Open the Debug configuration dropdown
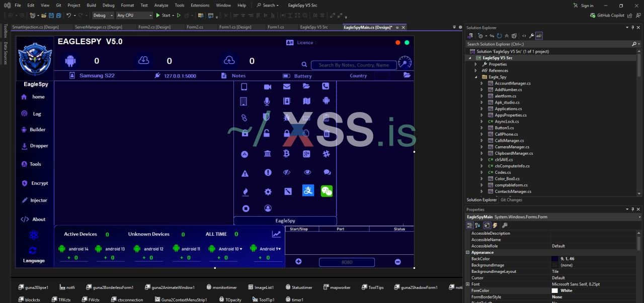The height and width of the screenshot is (303, 644). tap(103, 16)
